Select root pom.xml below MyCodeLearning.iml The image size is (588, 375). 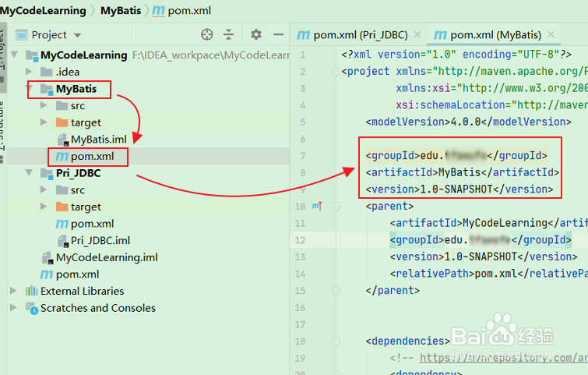[77, 274]
